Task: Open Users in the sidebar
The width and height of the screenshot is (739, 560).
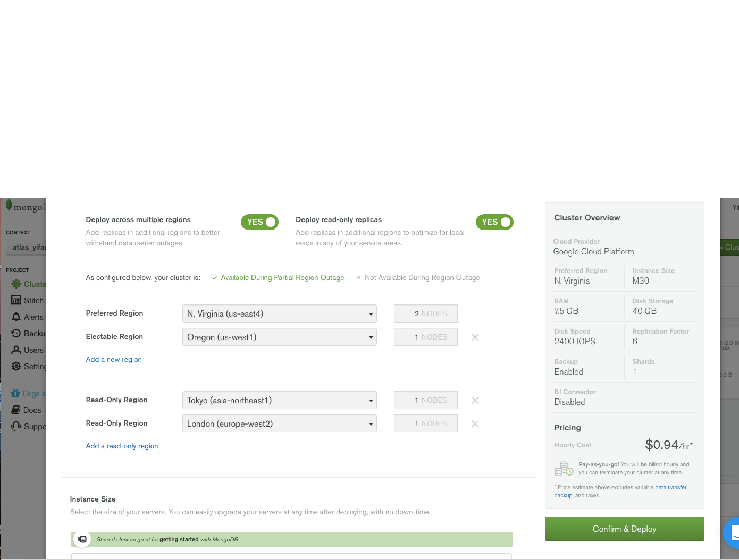Action: (x=33, y=350)
